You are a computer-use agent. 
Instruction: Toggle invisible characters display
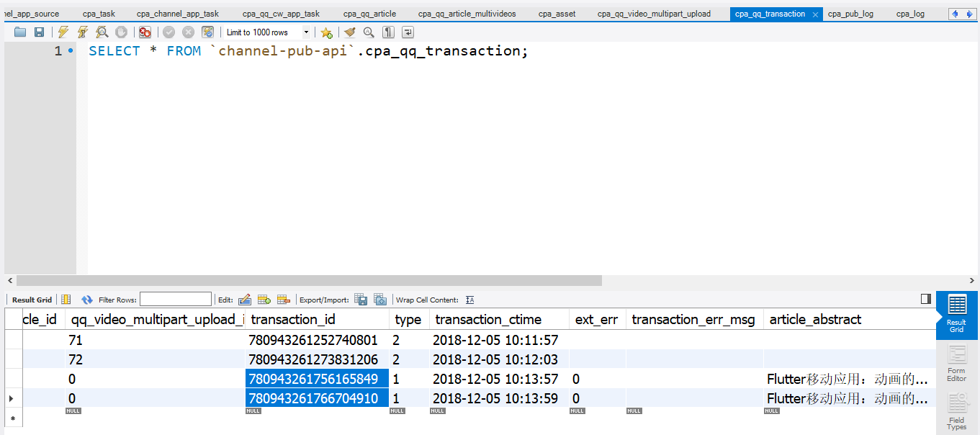(388, 32)
